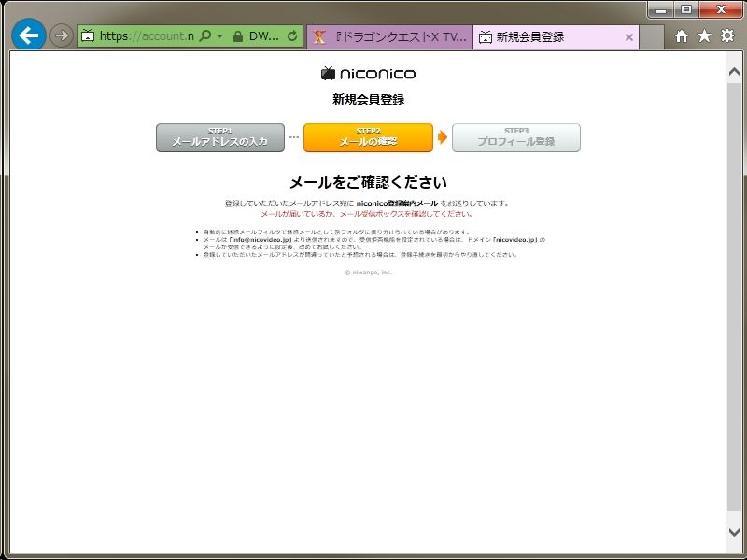747x560 pixels.
Task: Click STEP3 プロフィール登録 button
Action: 516,137
